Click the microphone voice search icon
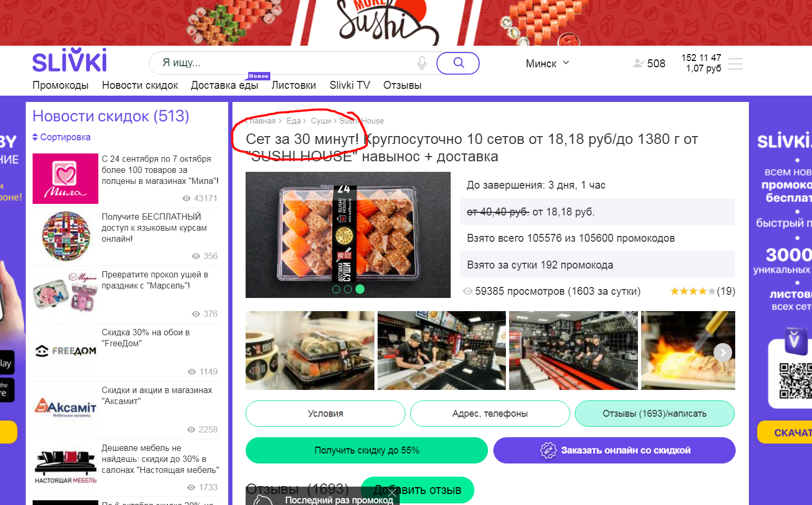The width and height of the screenshot is (812, 505). [x=422, y=63]
